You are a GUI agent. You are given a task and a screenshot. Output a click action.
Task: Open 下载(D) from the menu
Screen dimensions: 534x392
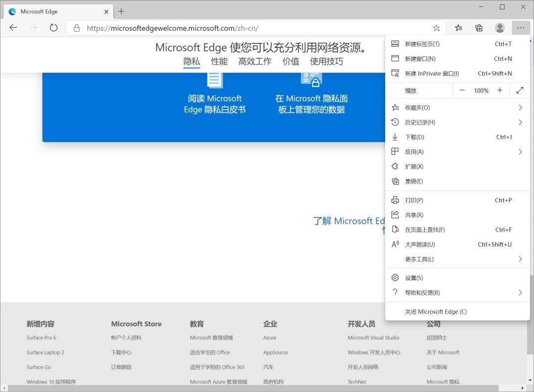point(457,137)
